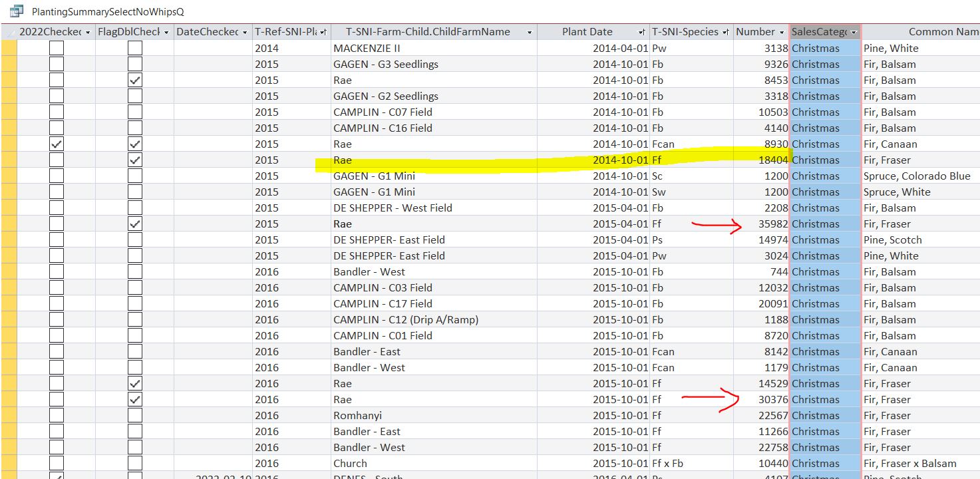The image size is (980, 479).
Task: Open the SalesCategory column filter dropdown
Action: click(854, 33)
